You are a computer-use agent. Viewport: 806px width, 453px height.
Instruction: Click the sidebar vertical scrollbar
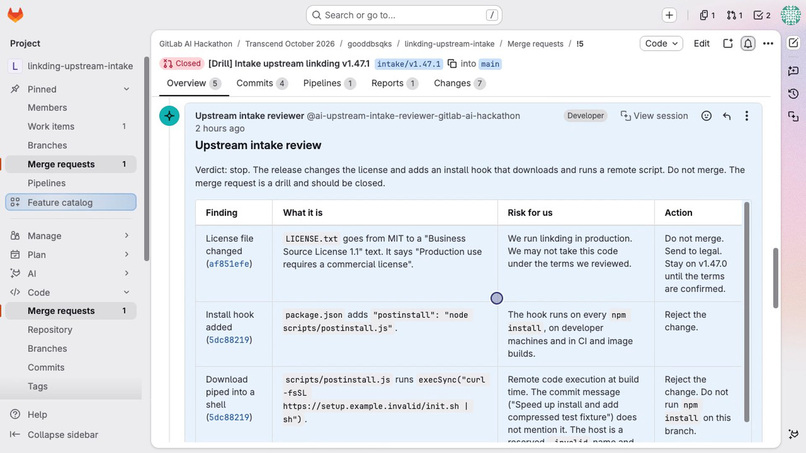click(146, 158)
